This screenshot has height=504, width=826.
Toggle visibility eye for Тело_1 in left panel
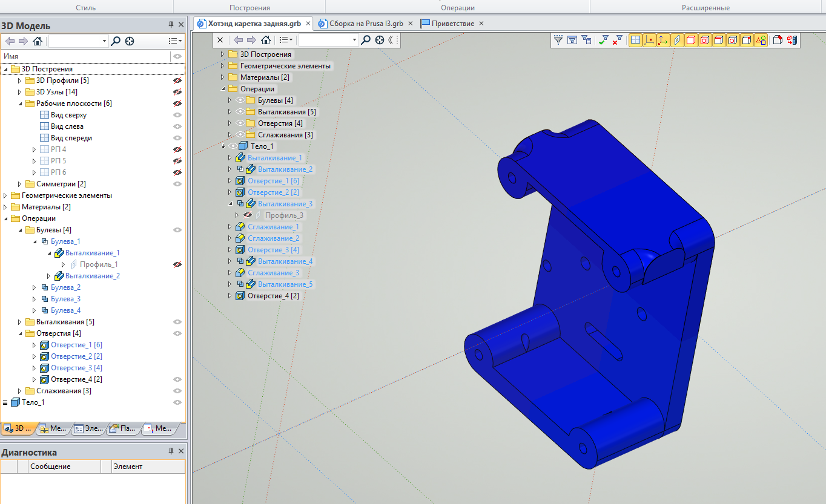point(177,402)
